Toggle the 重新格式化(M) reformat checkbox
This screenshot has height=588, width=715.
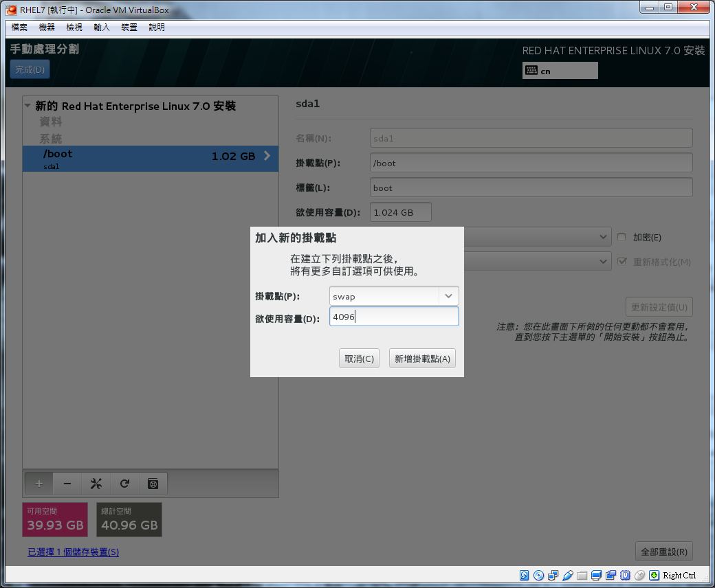pyautogui.click(x=622, y=262)
